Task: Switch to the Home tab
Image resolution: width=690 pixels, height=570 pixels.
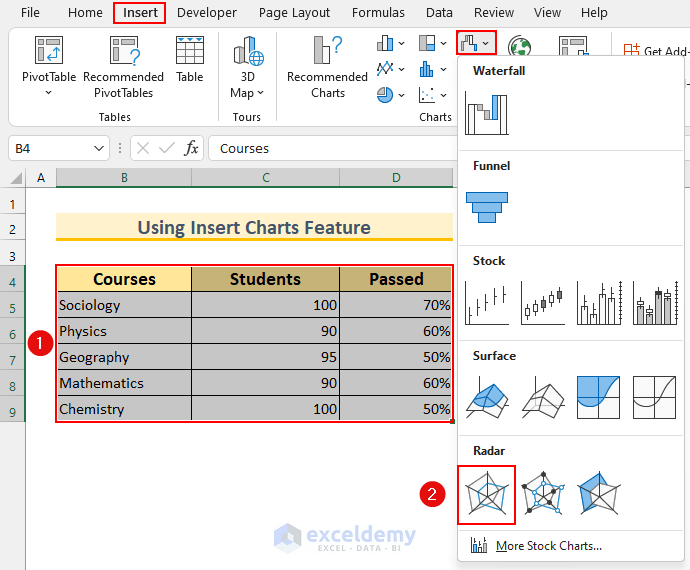Action: click(85, 13)
